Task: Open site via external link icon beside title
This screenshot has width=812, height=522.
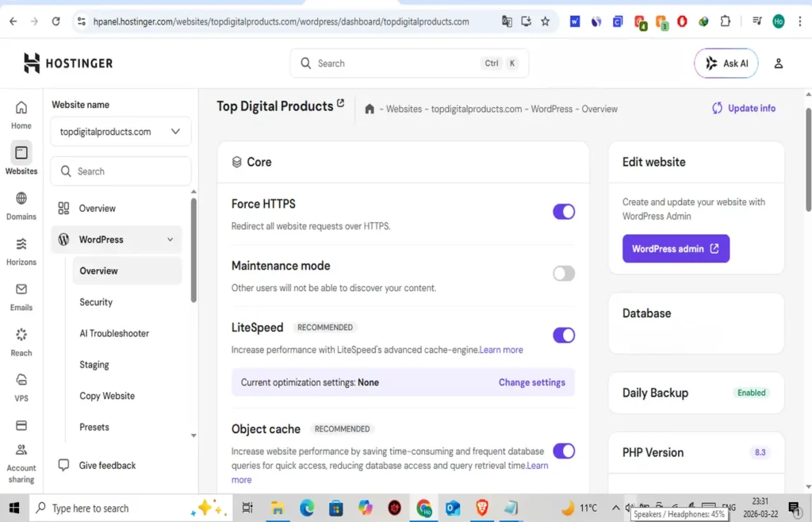Action: click(340, 103)
